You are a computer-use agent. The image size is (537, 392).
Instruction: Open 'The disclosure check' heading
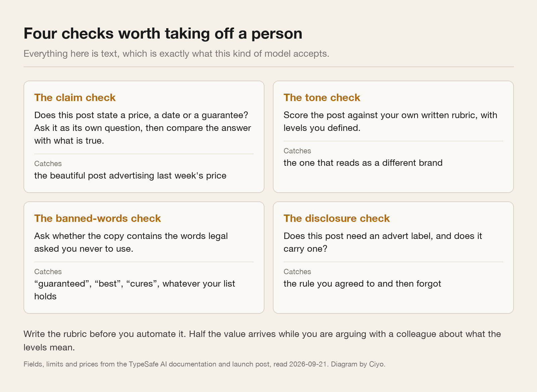pos(337,218)
